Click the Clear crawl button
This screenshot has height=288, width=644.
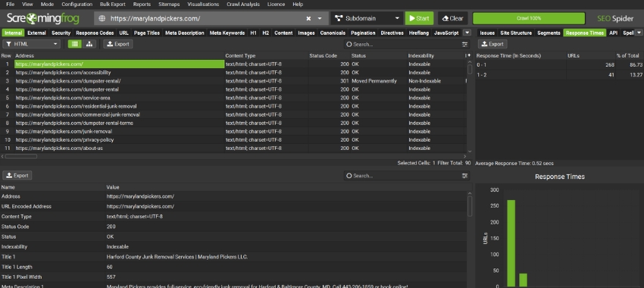point(452,18)
